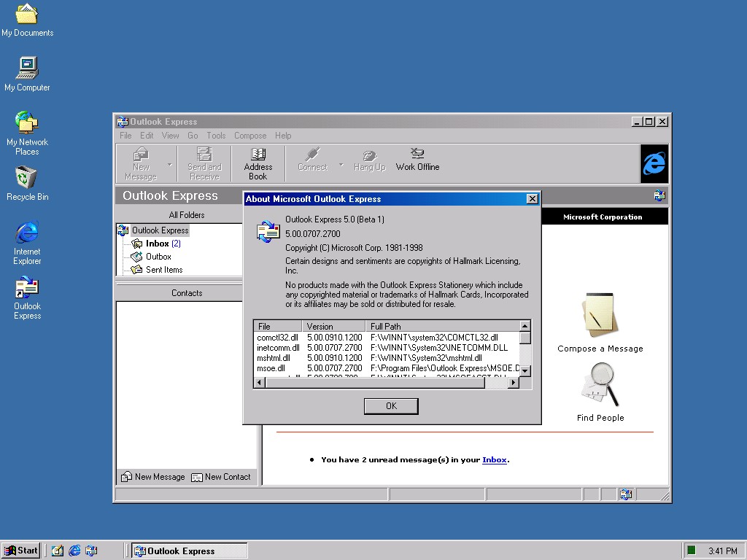
Task: Click the file list scroll up arrow
Action: pos(525,326)
